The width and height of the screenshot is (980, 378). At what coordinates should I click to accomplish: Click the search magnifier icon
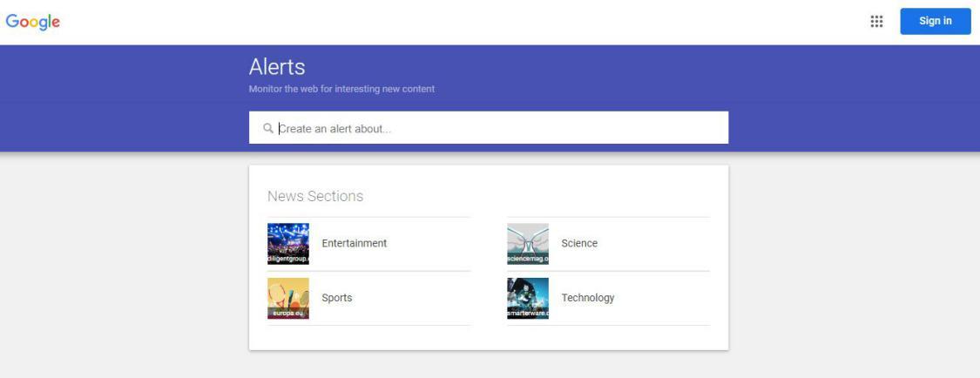click(268, 128)
